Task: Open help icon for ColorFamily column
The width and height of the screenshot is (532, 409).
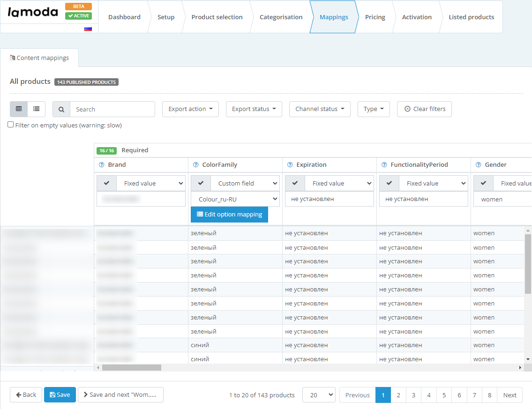Action: pos(196,165)
